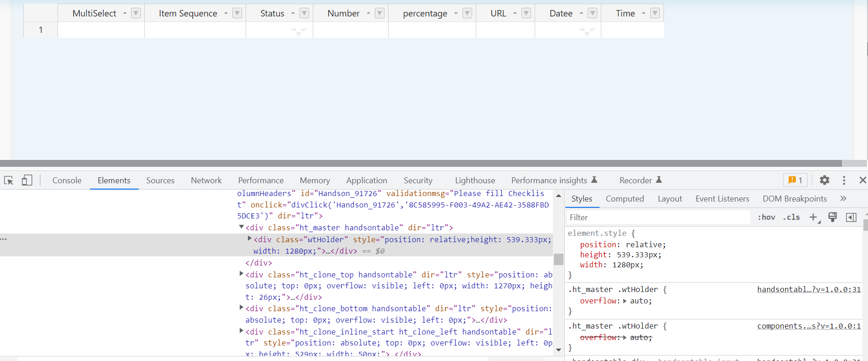Open the selected element three-dot actions
868x361 pixels.
[x=4, y=239]
